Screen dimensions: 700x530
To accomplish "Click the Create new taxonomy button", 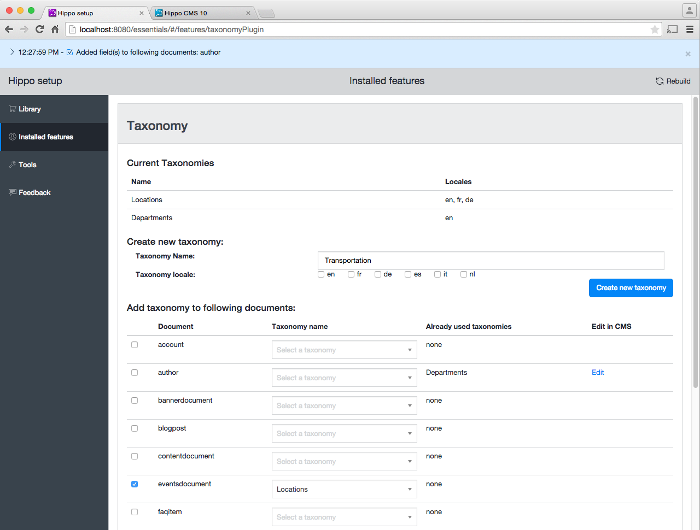I will coord(631,288).
